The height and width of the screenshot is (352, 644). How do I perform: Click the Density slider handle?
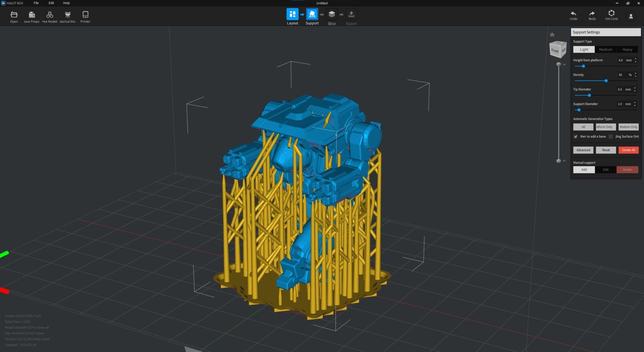tap(606, 81)
